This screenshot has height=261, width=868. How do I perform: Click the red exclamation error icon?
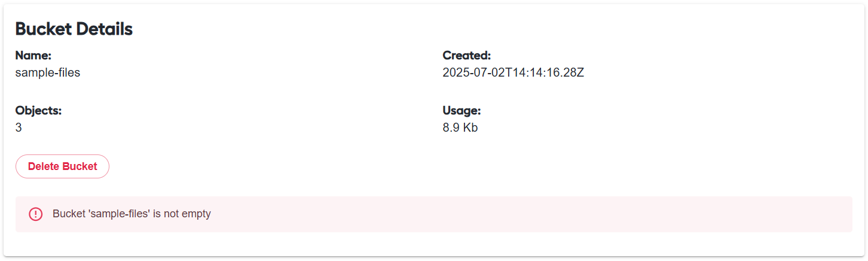coord(36,214)
